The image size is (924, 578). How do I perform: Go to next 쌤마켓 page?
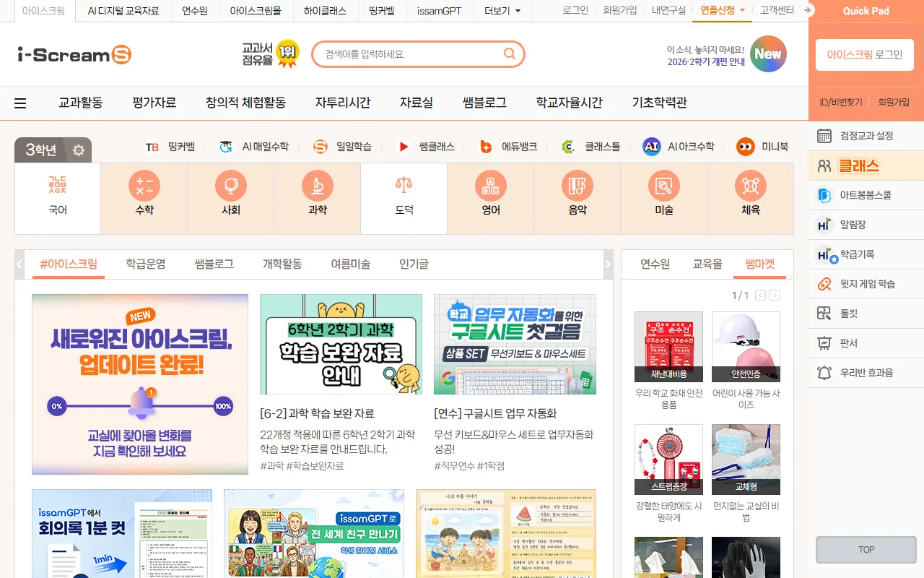[x=775, y=296]
